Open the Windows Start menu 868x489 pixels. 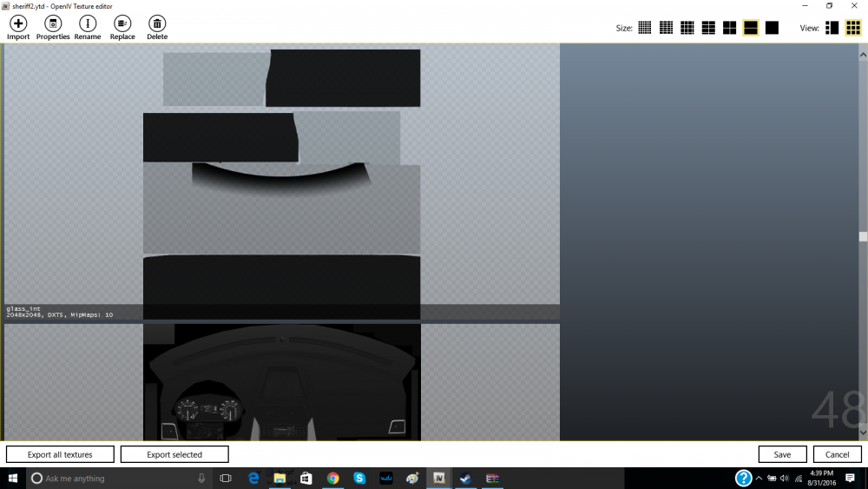[13, 479]
